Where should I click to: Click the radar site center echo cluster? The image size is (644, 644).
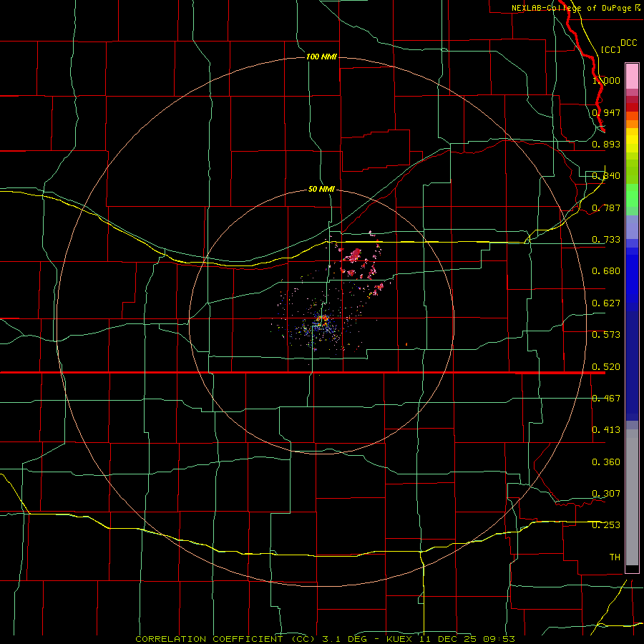(x=323, y=321)
